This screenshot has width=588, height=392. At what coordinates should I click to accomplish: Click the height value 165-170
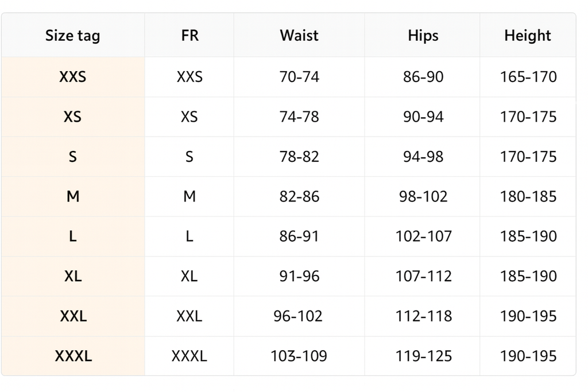click(x=528, y=77)
